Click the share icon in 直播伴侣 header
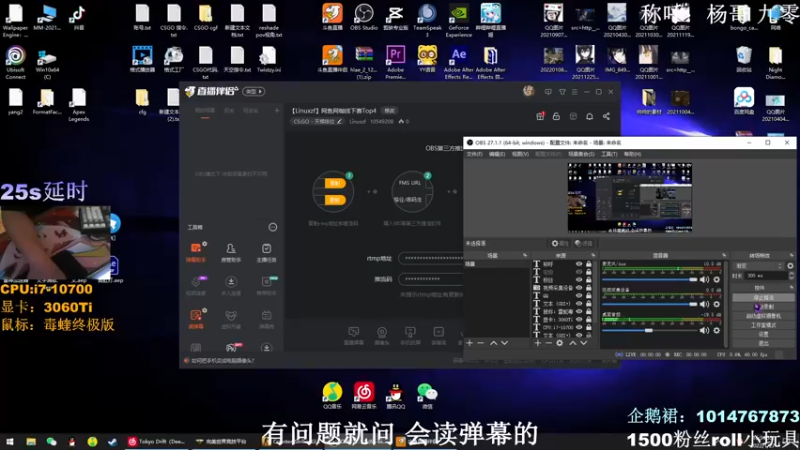The image size is (800, 450). click(x=606, y=116)
